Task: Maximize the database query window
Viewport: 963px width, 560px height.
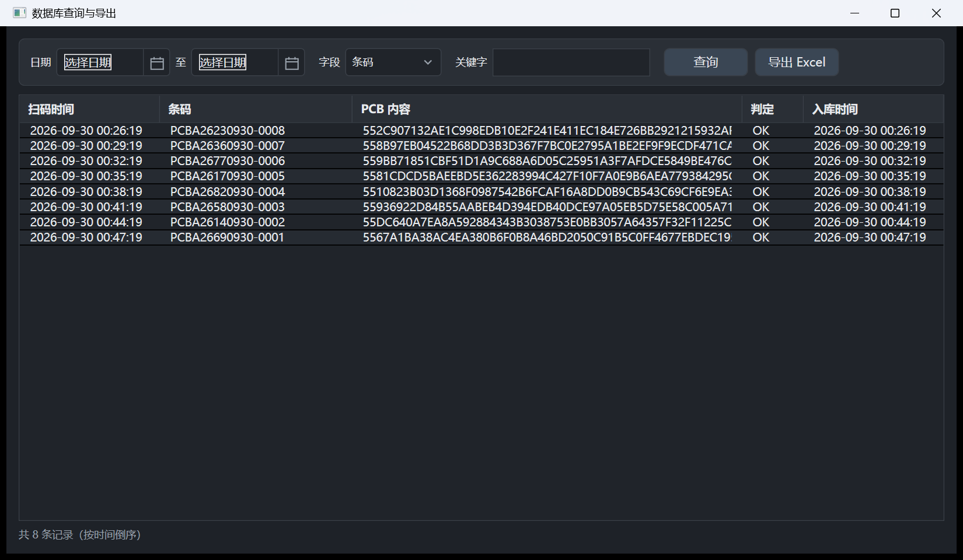Action: point(895,13)
